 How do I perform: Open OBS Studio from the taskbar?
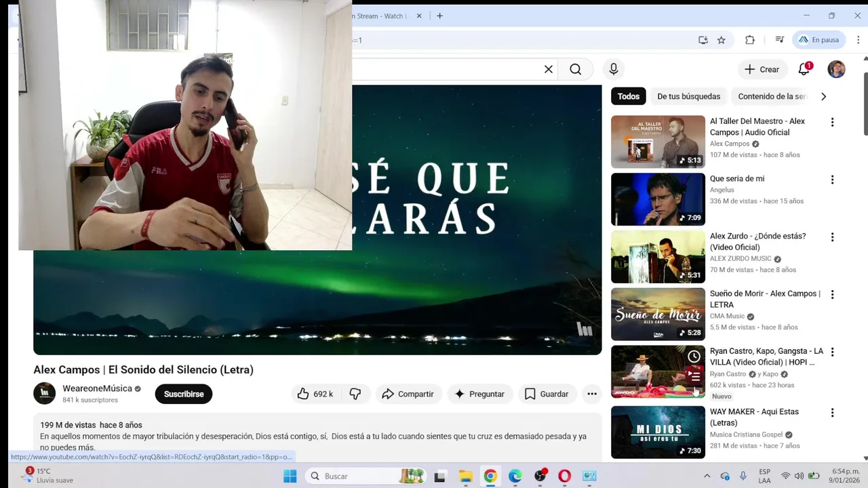tap(540, 476)
